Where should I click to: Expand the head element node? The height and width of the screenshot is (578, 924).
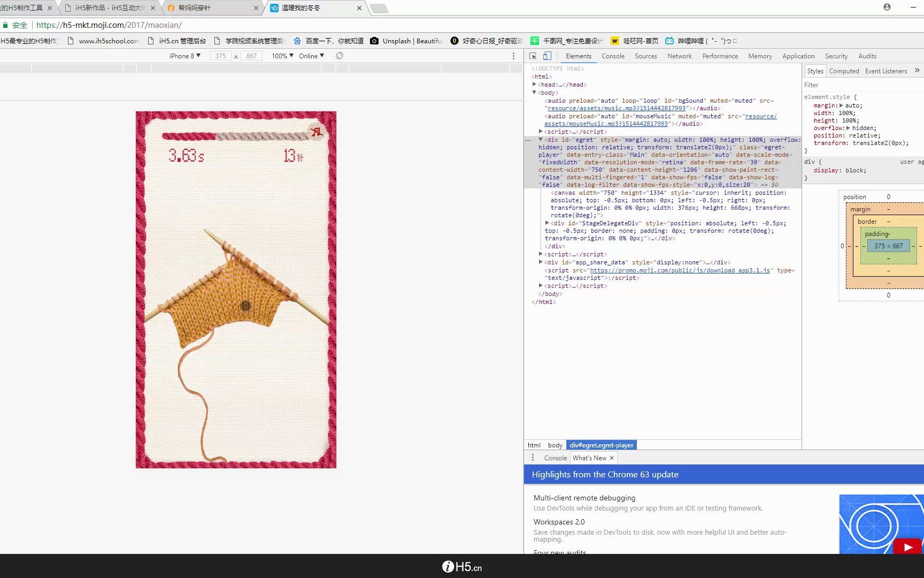[534, 85]
